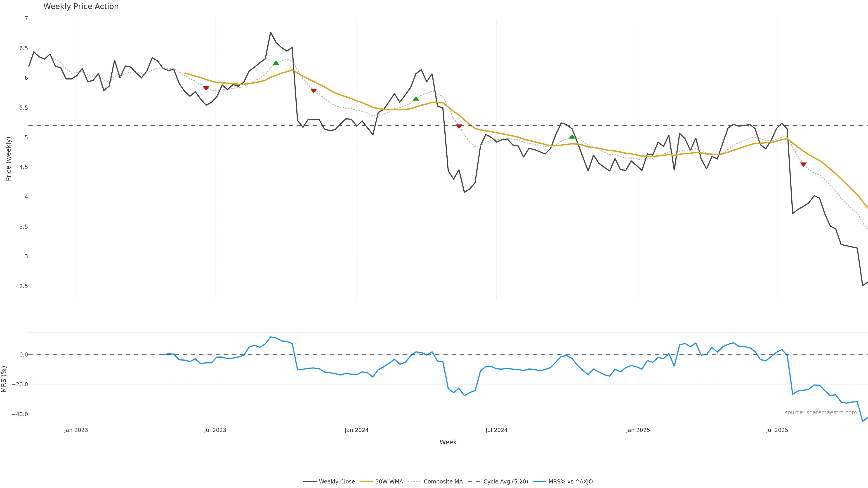Click the green up-triangle marker near September 2023

tap(276, 63)
